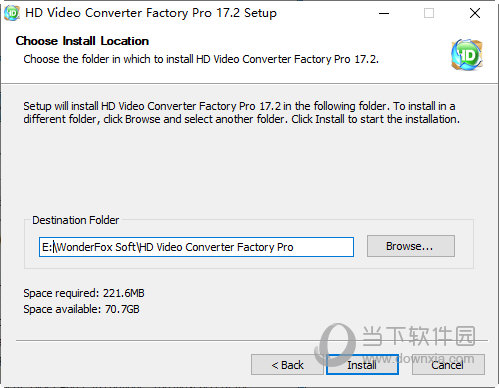
Task: Click the Setup will install instruction paragraph
Action: pos(241,113)
